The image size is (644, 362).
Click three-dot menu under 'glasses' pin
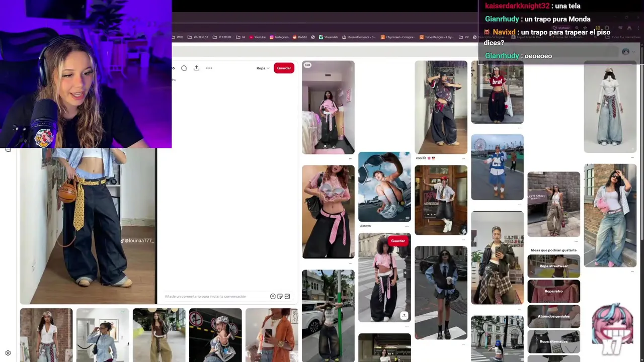[x=407, y=226]
